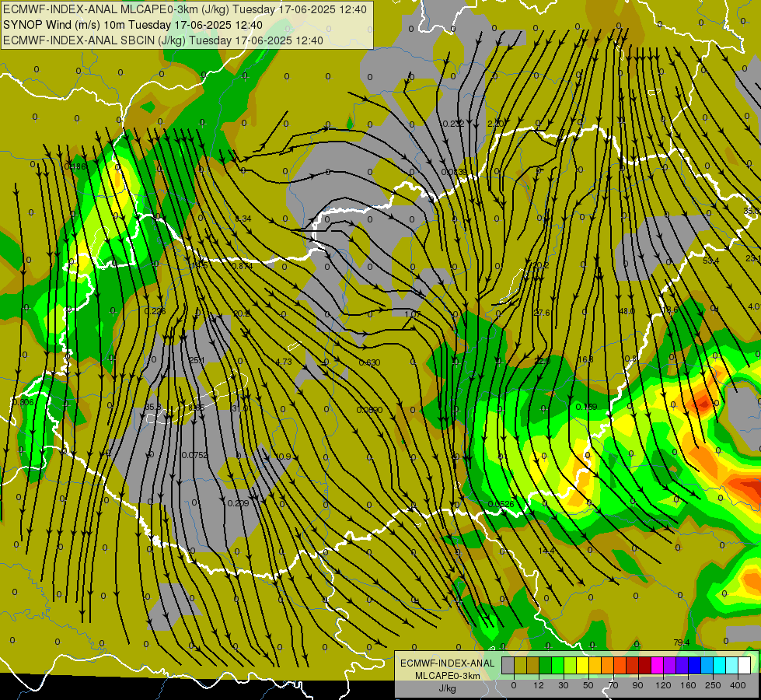This screenshot has width=761, height=700.
Task: Click map value 0.630
Action: 370,362
